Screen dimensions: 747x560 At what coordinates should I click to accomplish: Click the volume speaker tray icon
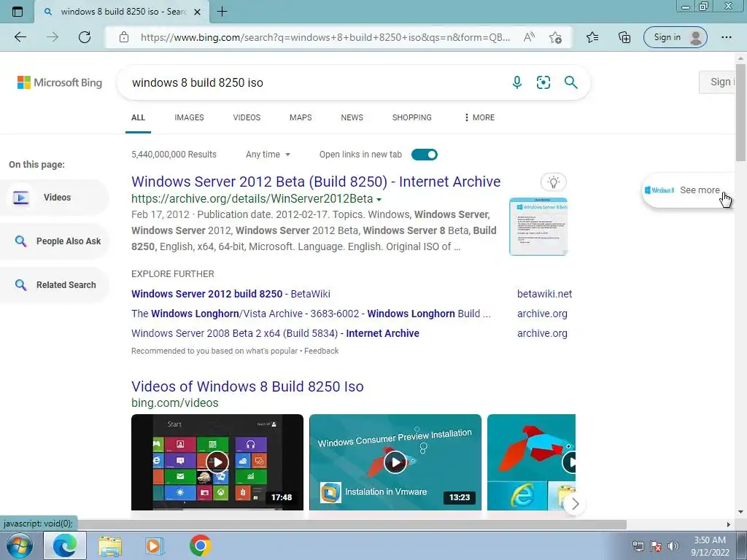tap(673, 546)
